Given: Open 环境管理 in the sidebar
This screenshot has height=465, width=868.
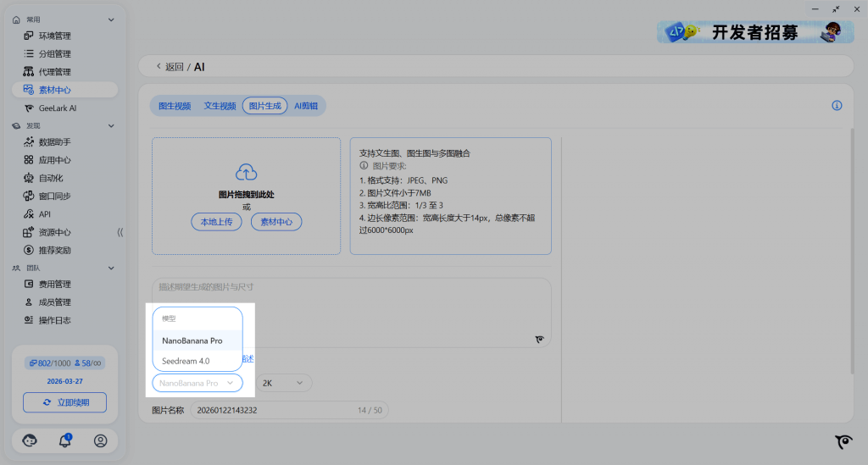Looking at the screenshot, I should click(x=54, y=36).
